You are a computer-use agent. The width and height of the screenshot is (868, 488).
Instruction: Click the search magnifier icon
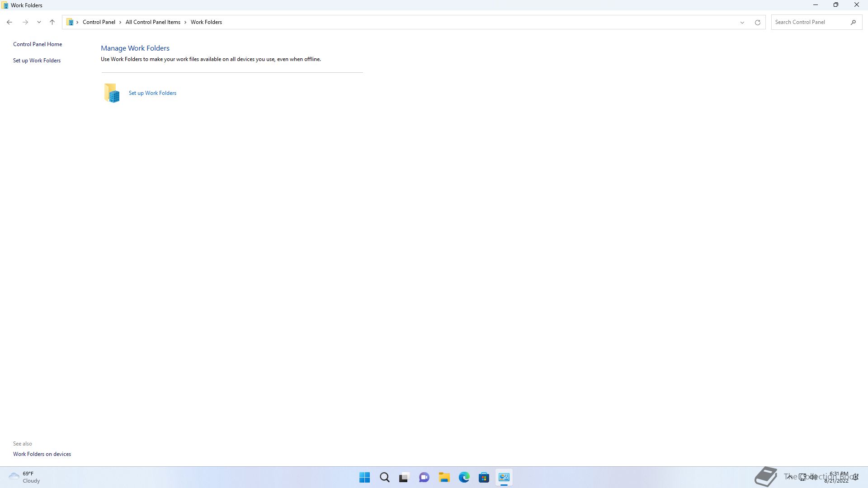(x=853, y=22)
